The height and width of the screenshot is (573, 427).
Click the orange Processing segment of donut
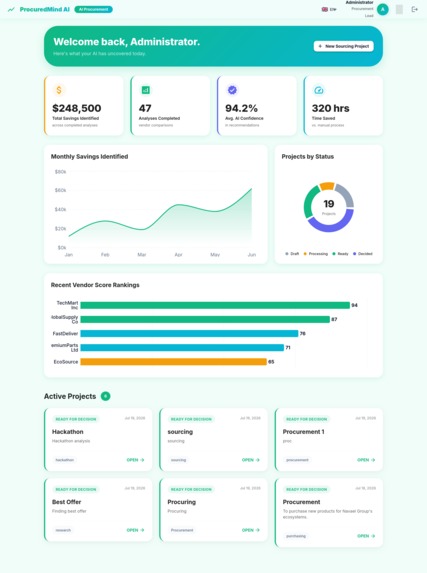tap(327, 186)
